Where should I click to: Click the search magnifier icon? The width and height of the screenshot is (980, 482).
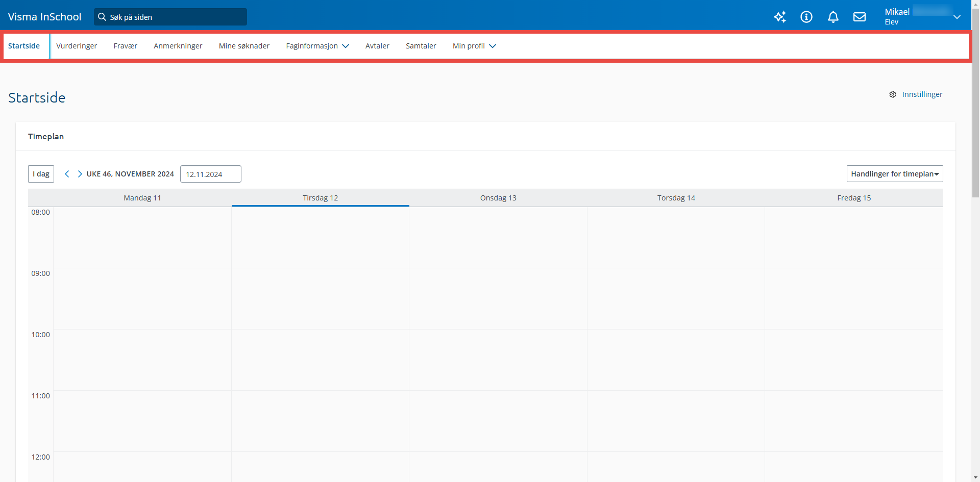pos(102,17)
